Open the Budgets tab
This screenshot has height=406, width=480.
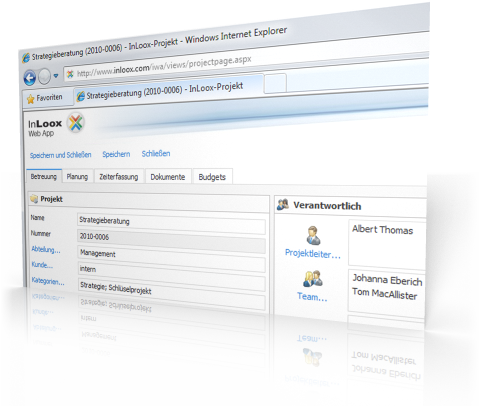(212, 177)
